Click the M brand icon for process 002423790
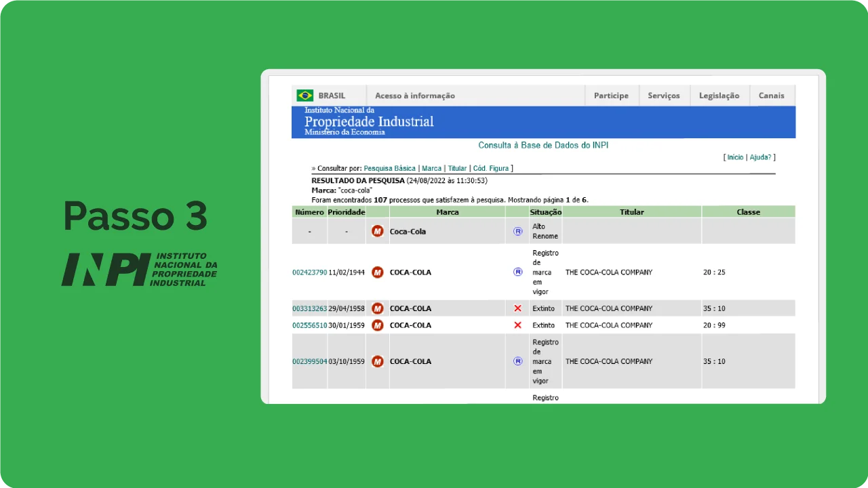The height and width of the screenshot is (488, 868). (x=378, y=272)
